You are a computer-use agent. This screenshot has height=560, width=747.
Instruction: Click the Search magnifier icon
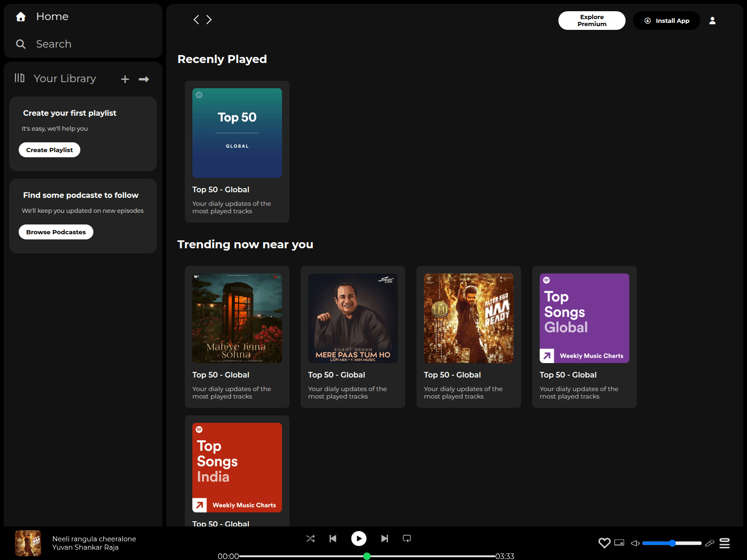pos(21,44)
